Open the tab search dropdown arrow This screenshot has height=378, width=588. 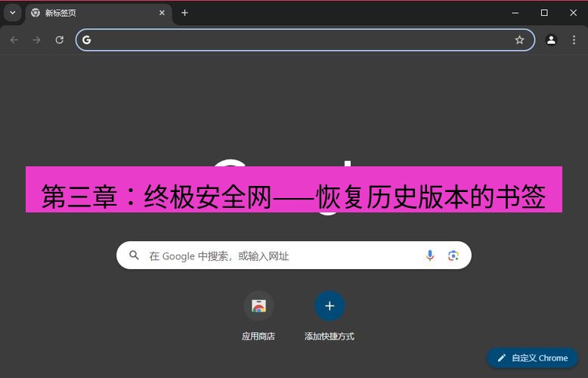tap(13, 13)
